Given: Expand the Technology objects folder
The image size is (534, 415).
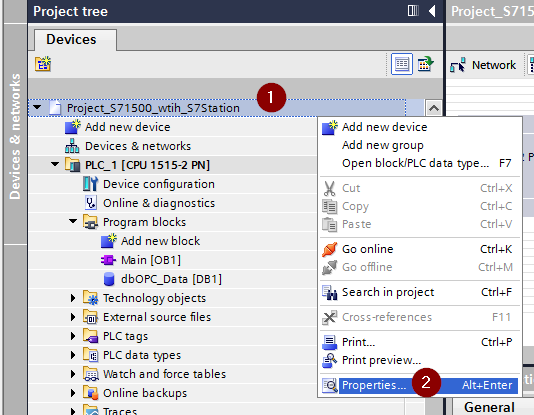Looking at the screenshot, I should (73, 298).
